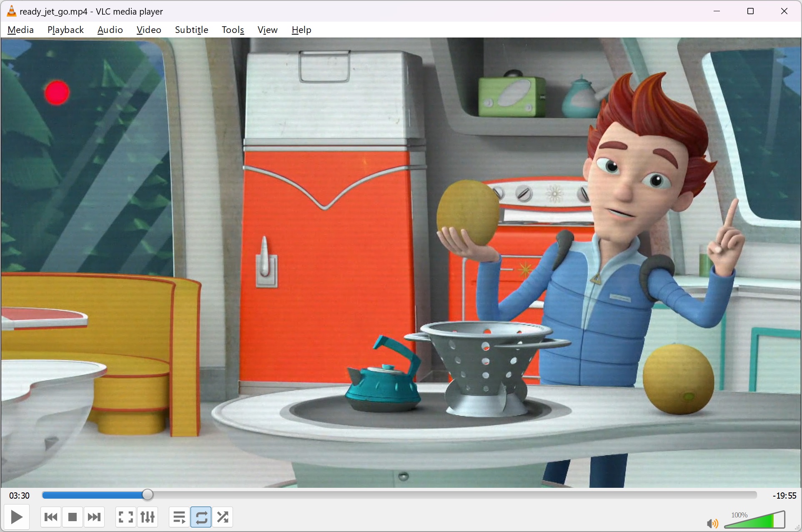Toggle the loop repeat mode
The width and height of the screenshot is (802, 532).
pyautogui.click(x=201, y=517)
